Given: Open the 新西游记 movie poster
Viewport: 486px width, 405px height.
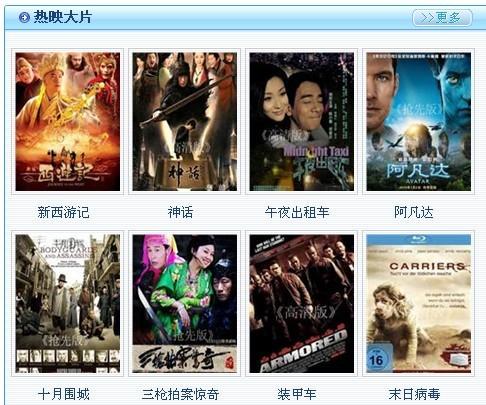Looking at the screenshot, I should point(68,122).
